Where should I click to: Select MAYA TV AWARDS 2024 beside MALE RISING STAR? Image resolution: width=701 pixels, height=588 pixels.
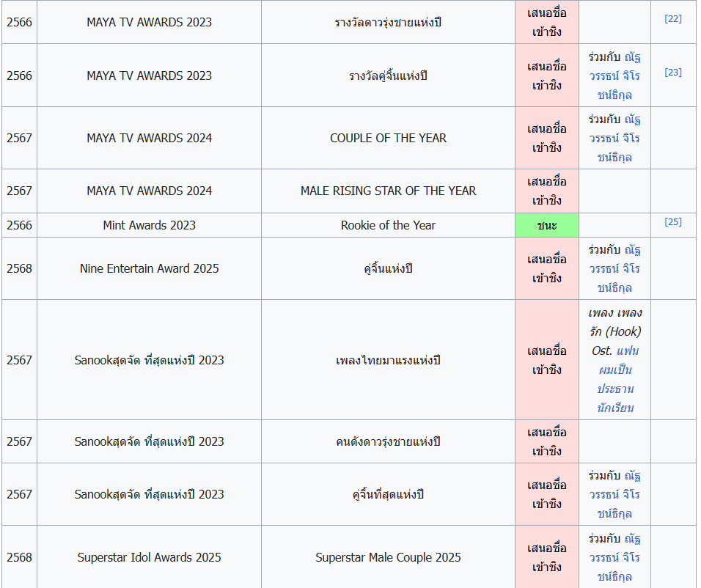(150, 191)
